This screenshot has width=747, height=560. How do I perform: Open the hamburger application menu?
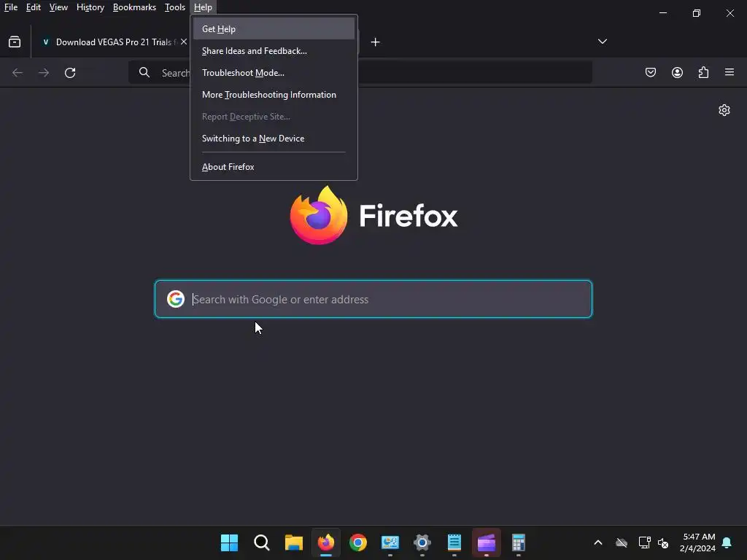pos(729,72)
